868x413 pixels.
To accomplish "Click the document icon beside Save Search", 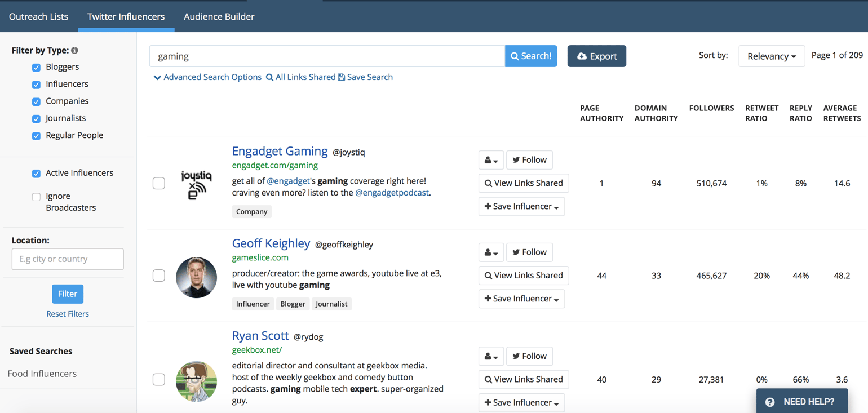I will 342,77.
